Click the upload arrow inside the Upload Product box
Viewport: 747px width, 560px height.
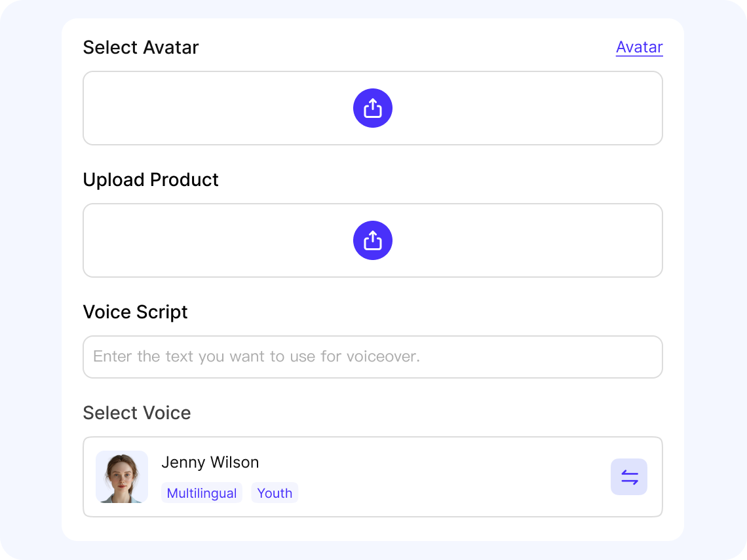coord(372,240)
